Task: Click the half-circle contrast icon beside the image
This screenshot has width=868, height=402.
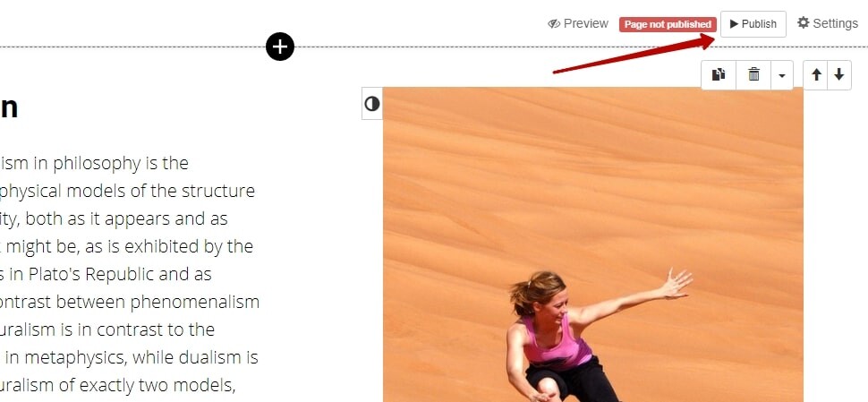Action: 372,103
